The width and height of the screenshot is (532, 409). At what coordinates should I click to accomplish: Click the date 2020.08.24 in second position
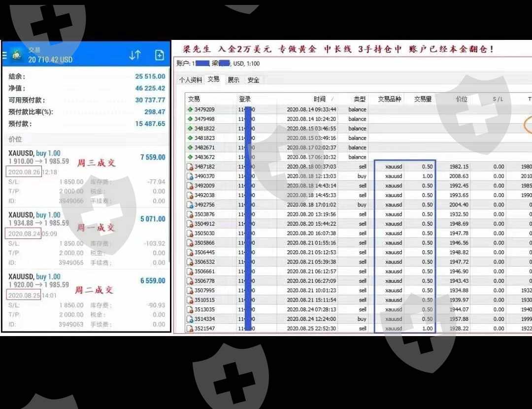[24, 234]
